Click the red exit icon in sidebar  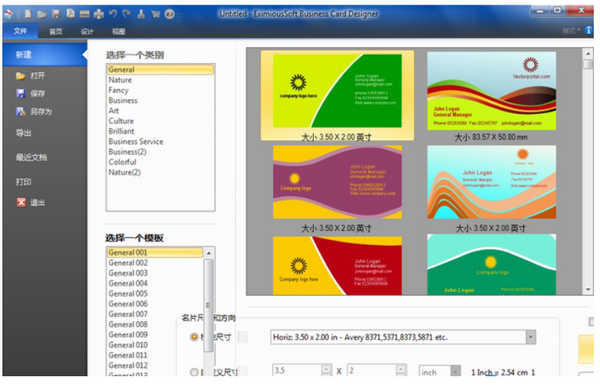[x=21, y=202]
